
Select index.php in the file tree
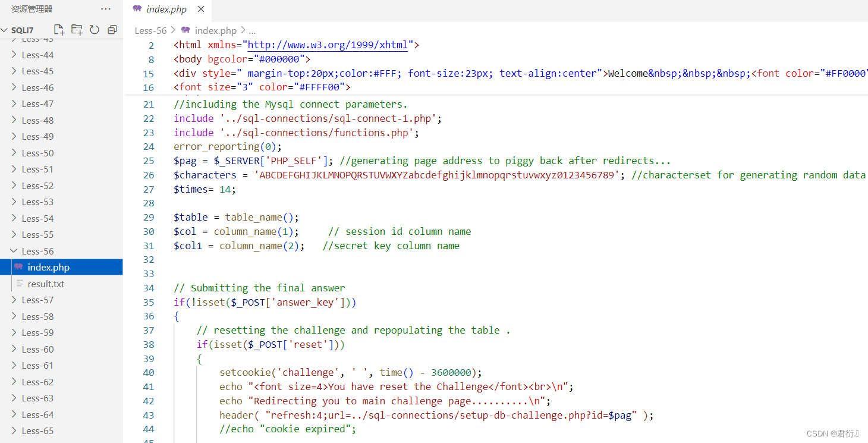coord(61,267)
